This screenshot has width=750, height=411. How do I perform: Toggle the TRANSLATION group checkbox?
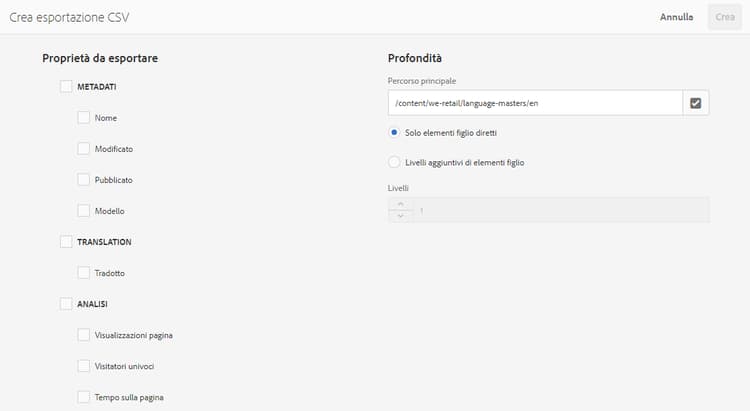pos(66,242)
